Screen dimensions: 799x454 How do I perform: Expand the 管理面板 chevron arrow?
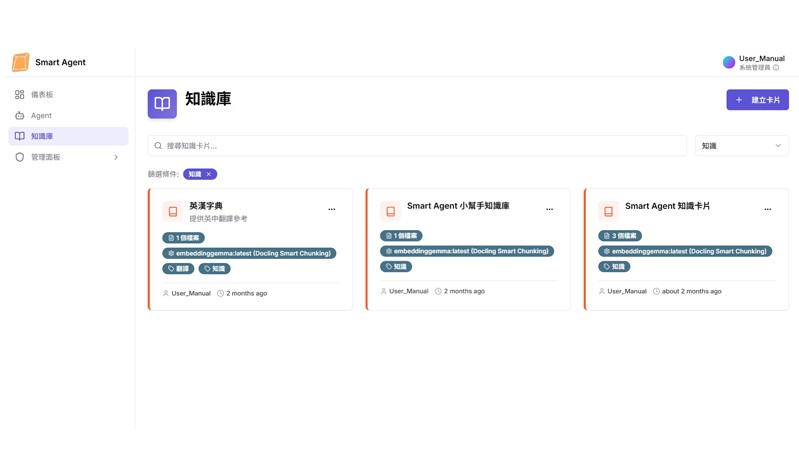point(116,157)
